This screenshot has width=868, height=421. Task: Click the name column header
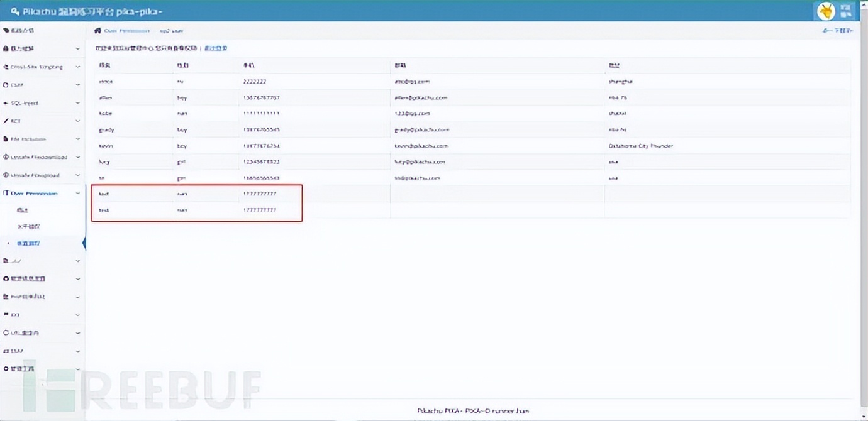click(x=104, y=65)
